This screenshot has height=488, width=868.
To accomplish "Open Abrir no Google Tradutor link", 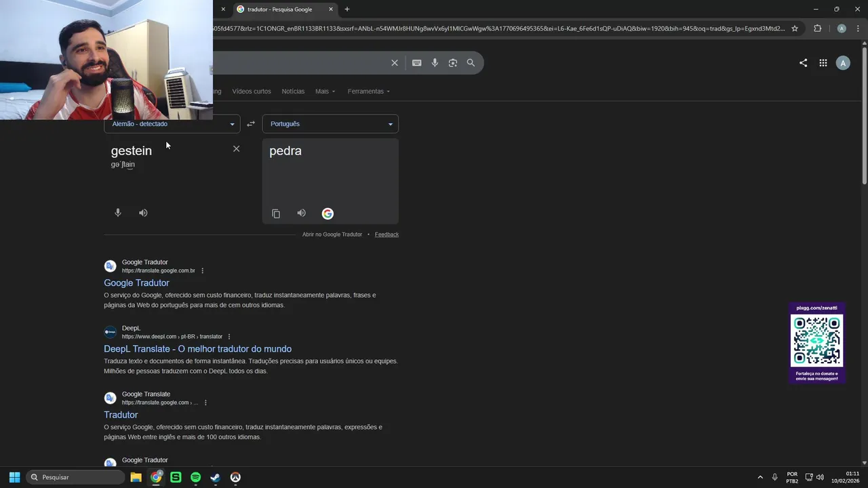I will (x=332, y=235).
